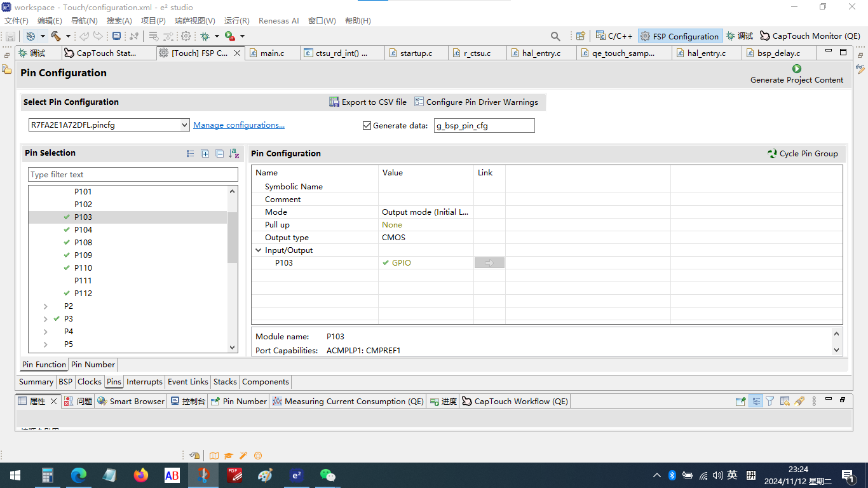The width and height of the screenshot is (868, 488).
Task: Click the Manage configurations link
Action: click(239, 125)
